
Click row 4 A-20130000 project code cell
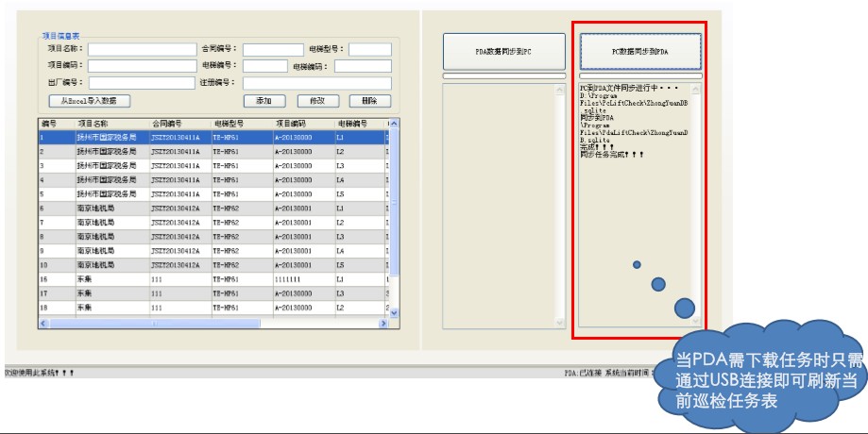304,180
